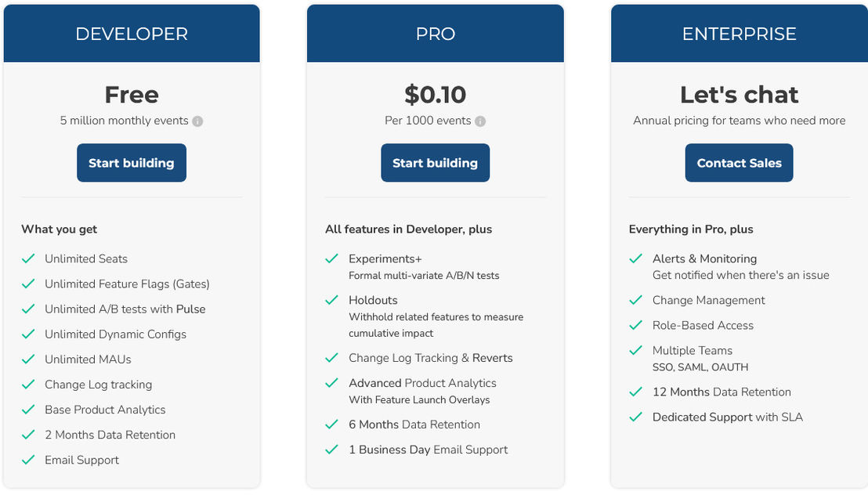Image resolution: width=868 pixels, height=495 pixels.
Task: Click info icon next to Per 1000 events
Action: (480, 121)
